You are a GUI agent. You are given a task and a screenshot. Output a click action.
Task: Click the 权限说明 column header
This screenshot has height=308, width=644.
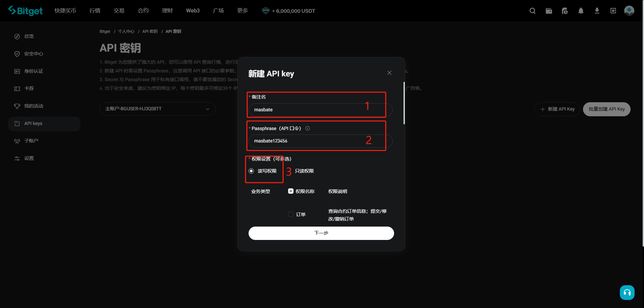click(338, 191)
